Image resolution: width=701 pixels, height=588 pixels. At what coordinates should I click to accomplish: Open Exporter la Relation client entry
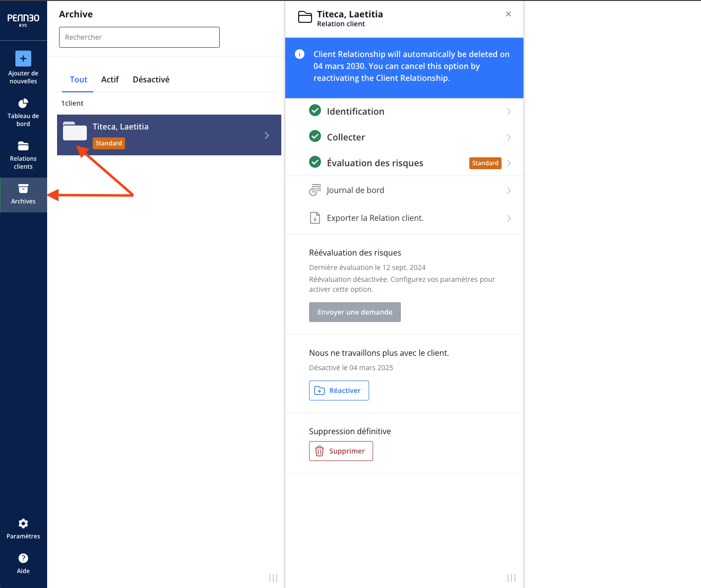[404, 218]
